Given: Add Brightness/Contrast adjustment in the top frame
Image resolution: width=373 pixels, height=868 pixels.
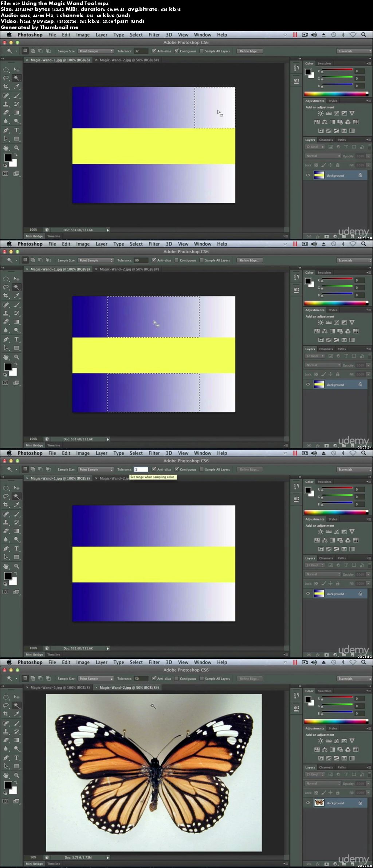Looking at the screenshot, I should 321,114.
